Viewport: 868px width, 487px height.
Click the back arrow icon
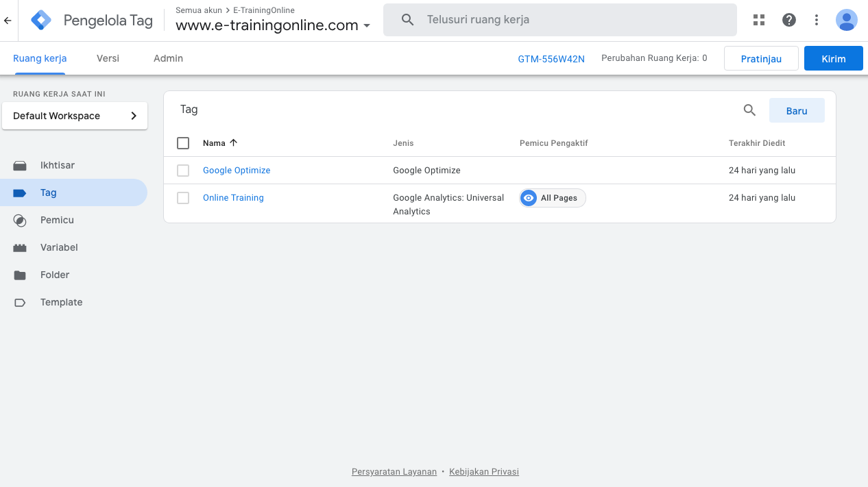[x=8, y=21]
